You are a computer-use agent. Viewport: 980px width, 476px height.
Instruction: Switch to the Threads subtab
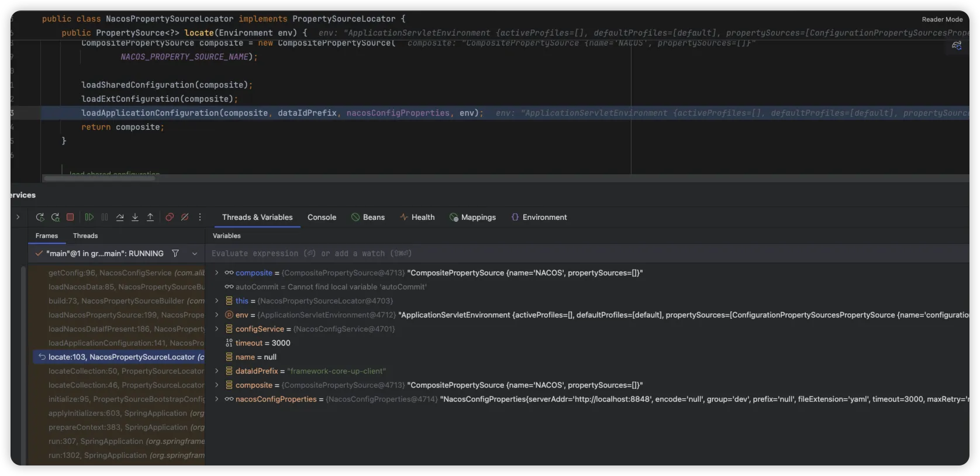click(x=85, y=236)
